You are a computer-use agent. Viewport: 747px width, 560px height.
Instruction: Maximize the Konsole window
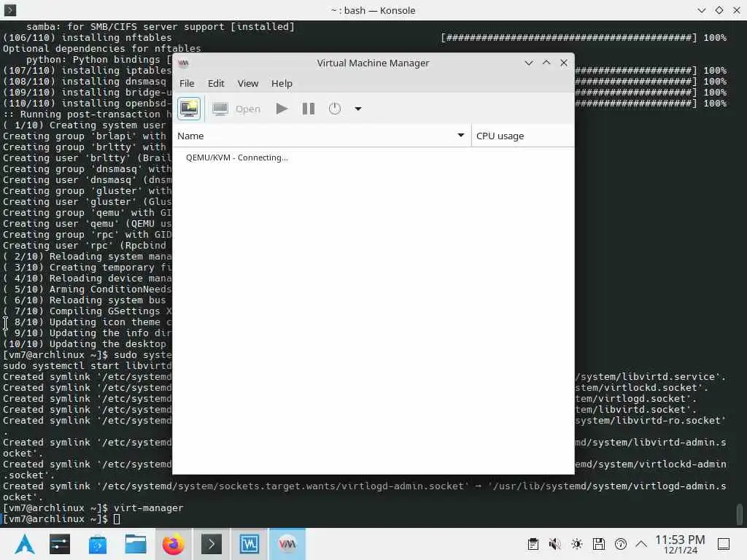[719, 10]
